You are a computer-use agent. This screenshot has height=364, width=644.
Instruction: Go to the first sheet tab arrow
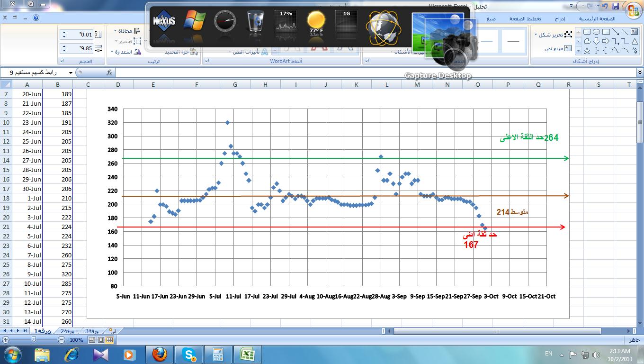pyautogui.click(x=4, y=330)
